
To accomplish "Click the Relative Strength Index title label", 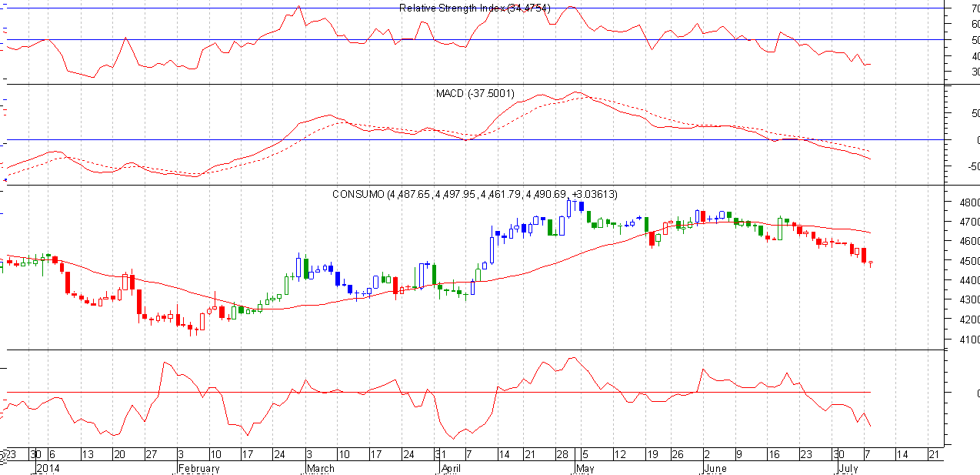I will coord(475,8).
